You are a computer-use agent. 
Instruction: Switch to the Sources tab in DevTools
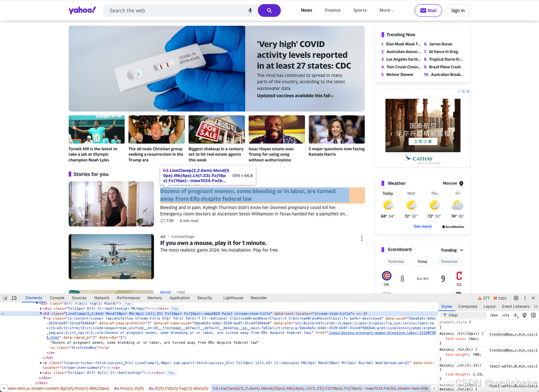(79, 298)
